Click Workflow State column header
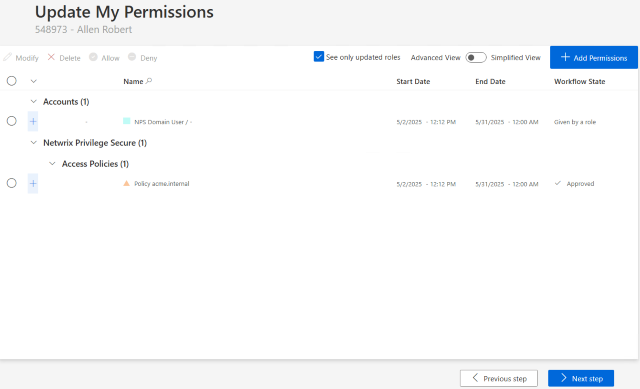 coord(580,81)
